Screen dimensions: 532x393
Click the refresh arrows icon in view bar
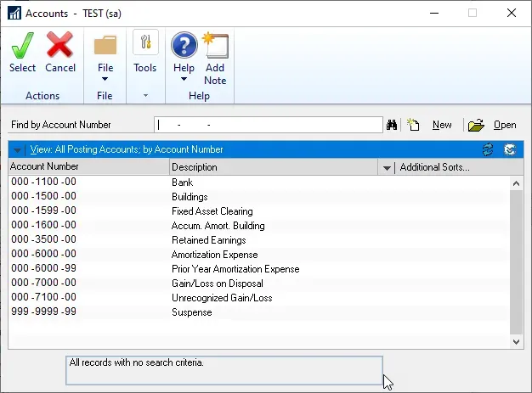coord(488,149)
